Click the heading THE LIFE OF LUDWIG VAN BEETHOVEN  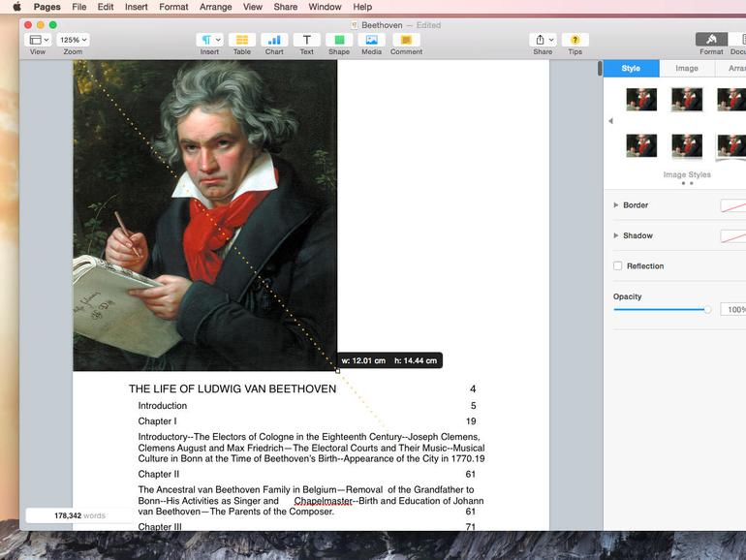(233, 389)
